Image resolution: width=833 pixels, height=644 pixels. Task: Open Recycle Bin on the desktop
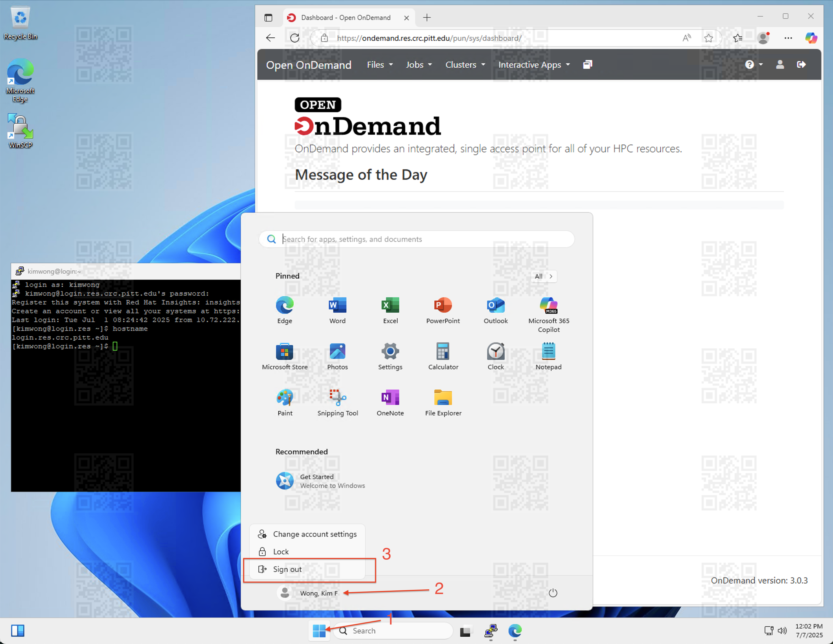(20, 24)
